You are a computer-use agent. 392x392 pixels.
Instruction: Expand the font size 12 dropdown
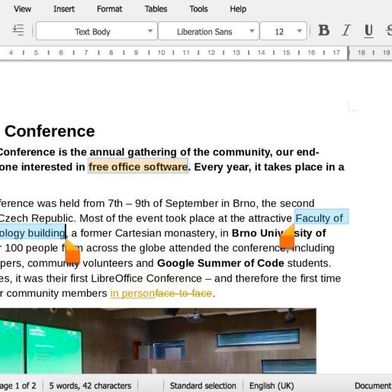click(300, 31)
